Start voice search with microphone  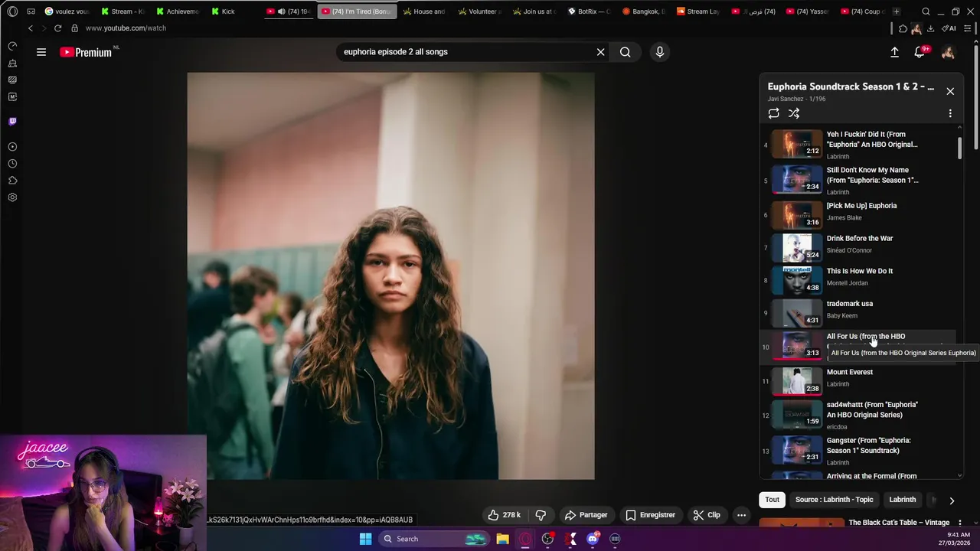(660, 52)
